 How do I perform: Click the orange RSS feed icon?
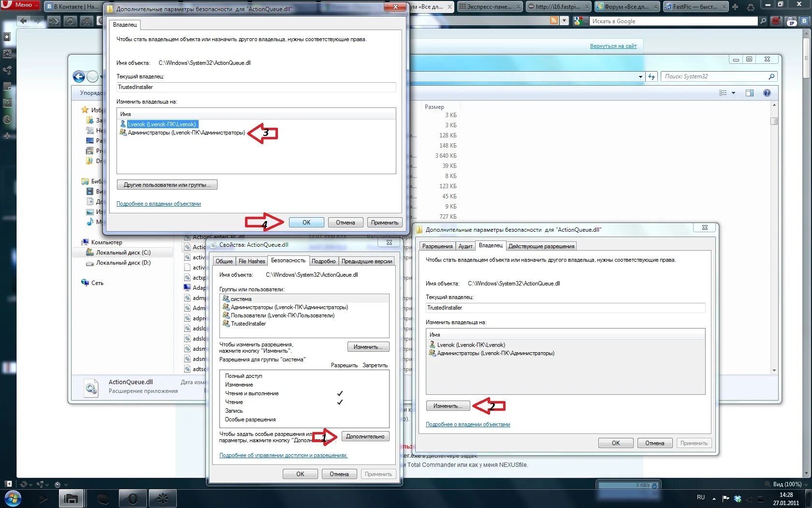click(x=554, y=21)
